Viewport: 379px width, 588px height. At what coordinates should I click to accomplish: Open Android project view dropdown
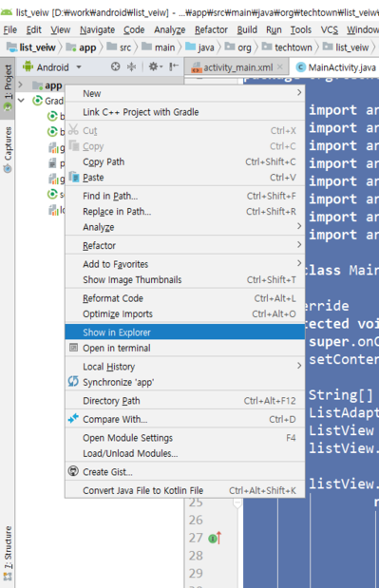51,67
